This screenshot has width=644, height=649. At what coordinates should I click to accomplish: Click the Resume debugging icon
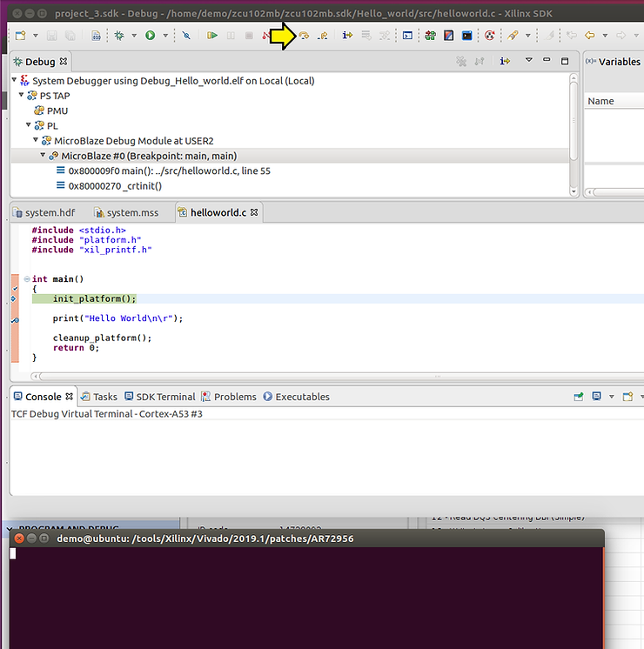pyautogui.click(x=212, y=36)
